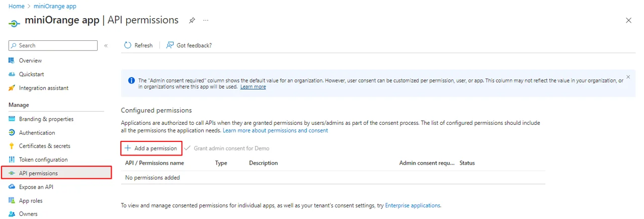Screen dimensions: 644x219
Task: Click Grant admin consent for Demo
Action: point(231,149)
